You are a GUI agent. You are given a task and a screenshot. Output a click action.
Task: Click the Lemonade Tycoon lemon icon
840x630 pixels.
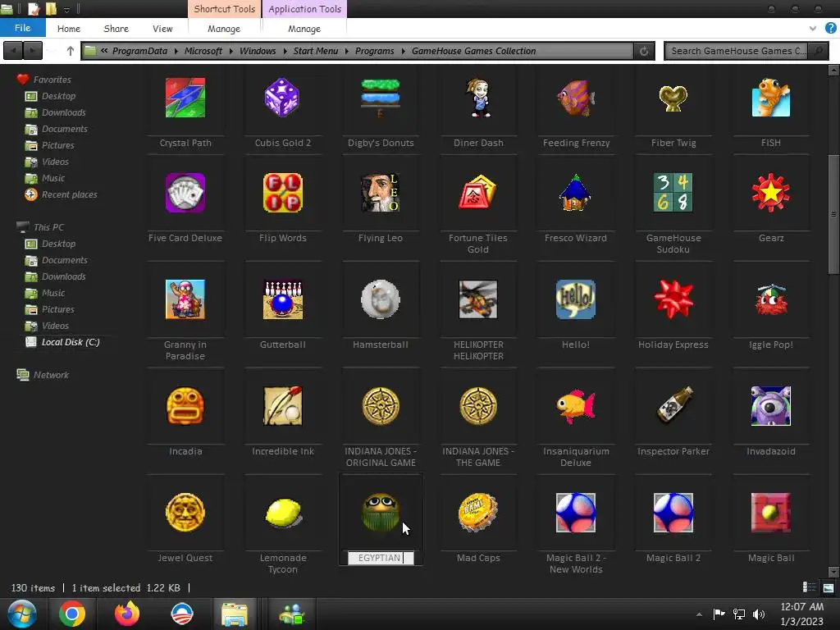coord(282,513)
